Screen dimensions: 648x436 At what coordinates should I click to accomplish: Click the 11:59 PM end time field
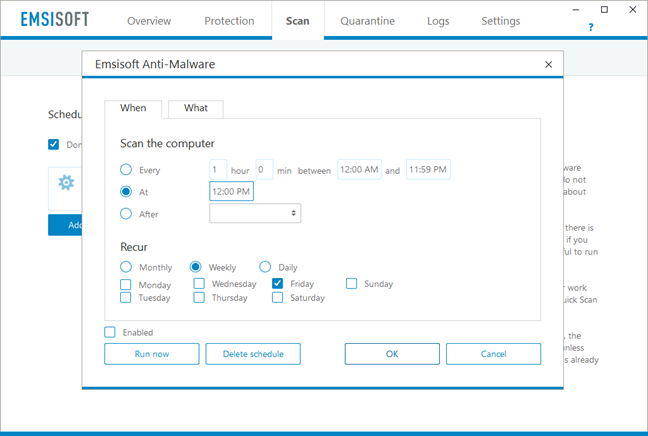click(x=428, y=169)
